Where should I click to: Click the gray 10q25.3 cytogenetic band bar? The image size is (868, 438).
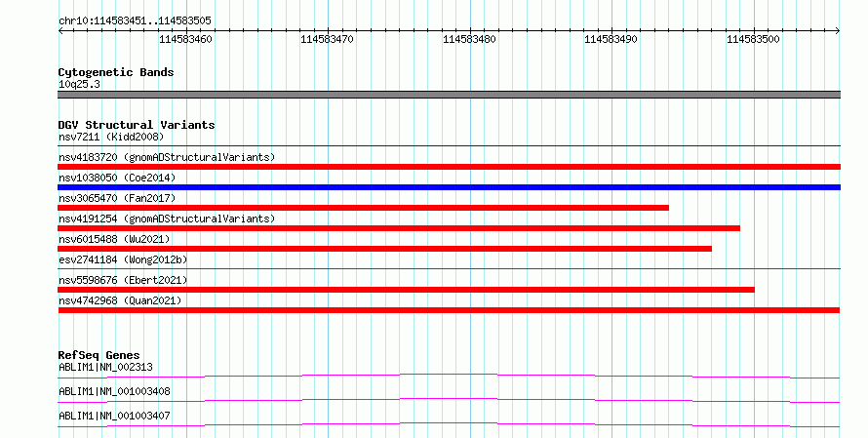[x=449, y=95]
